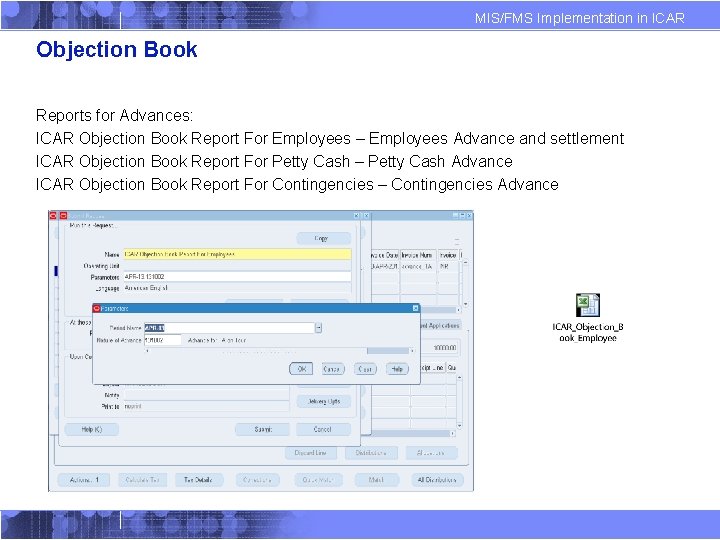Click Cancel in the Parameters dialog
The image size is (720, 540).
[x=331, y=369]
